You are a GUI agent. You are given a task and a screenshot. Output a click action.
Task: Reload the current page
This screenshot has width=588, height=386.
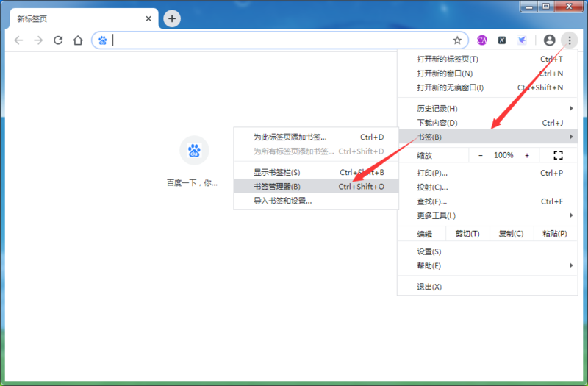coord(58,40)
